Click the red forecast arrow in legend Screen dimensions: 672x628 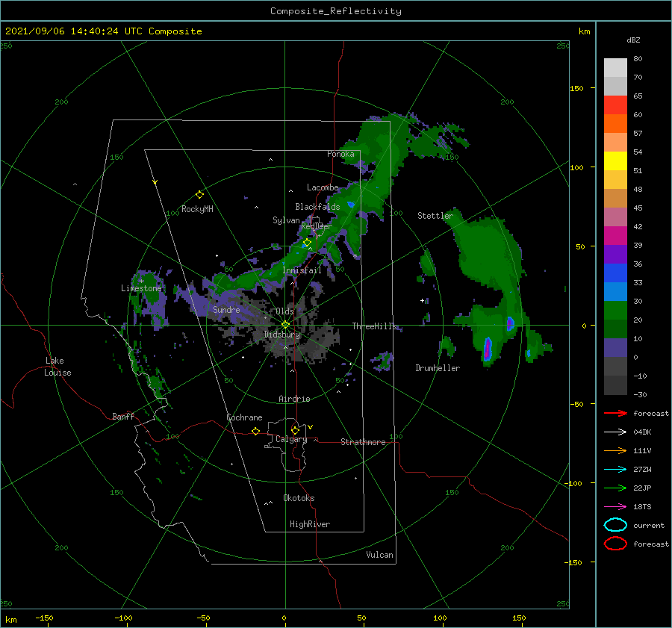pyautogui.click(x=615, y=413)
